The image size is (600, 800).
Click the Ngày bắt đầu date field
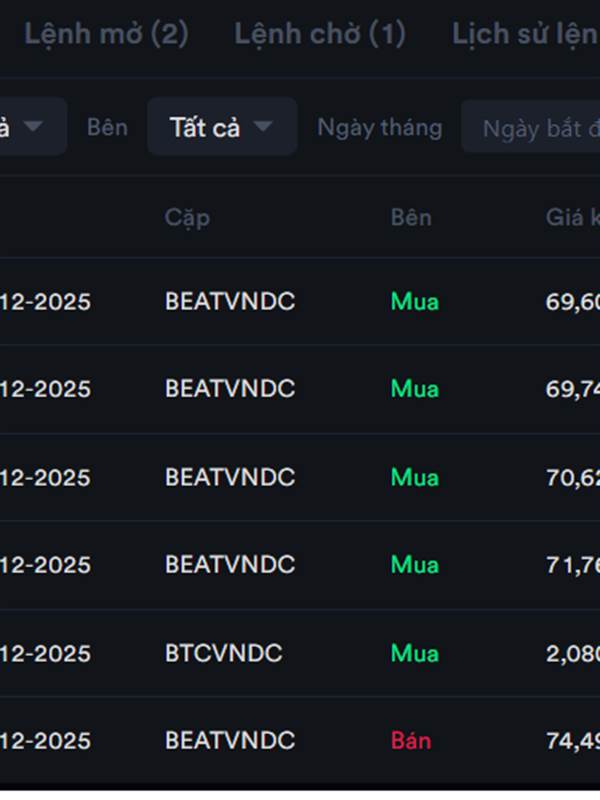535,128
